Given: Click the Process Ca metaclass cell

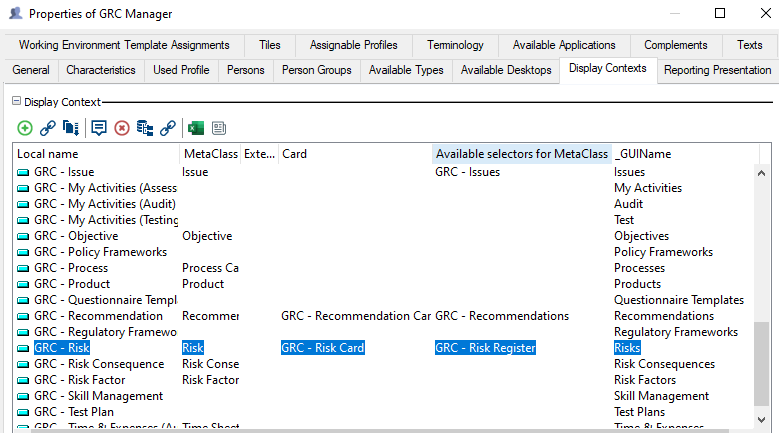Looking at the screenshot, I should tap(210, 268).
